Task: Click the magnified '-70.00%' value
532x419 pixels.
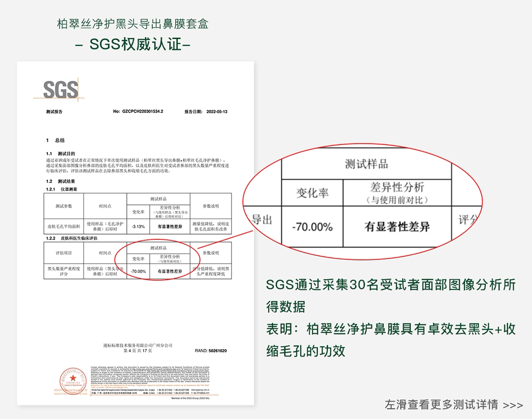Action: point(312,226)
